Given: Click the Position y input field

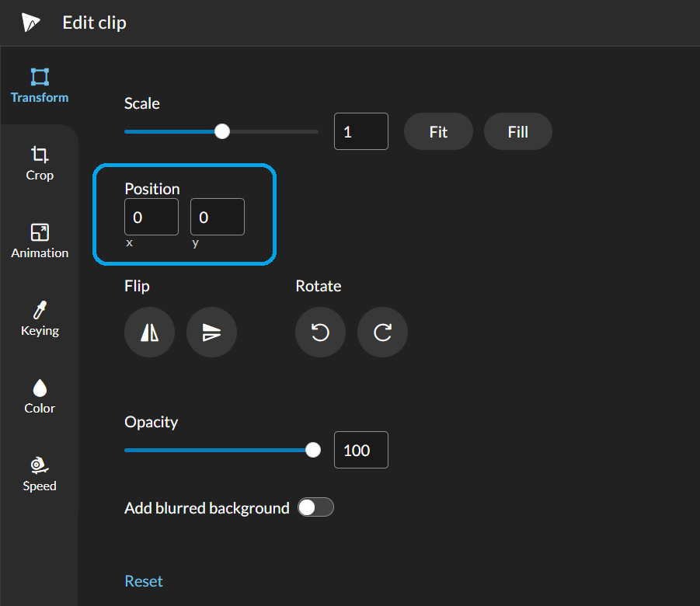Looking at the screenshot, I should pos(218,218).
